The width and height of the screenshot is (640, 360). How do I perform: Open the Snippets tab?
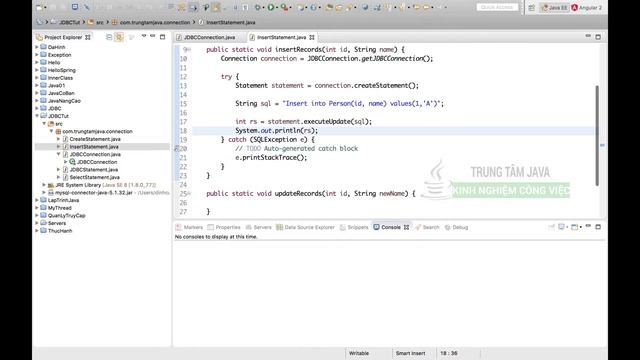(x=354, y=227)
